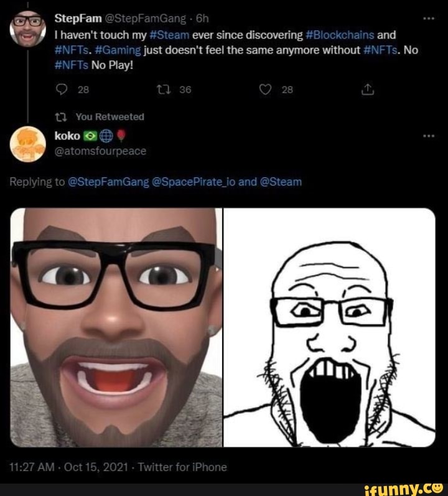Click the Twitter for iPhone source label
Image resolution: width=448 pixels, height=496 pixels.
182,467
